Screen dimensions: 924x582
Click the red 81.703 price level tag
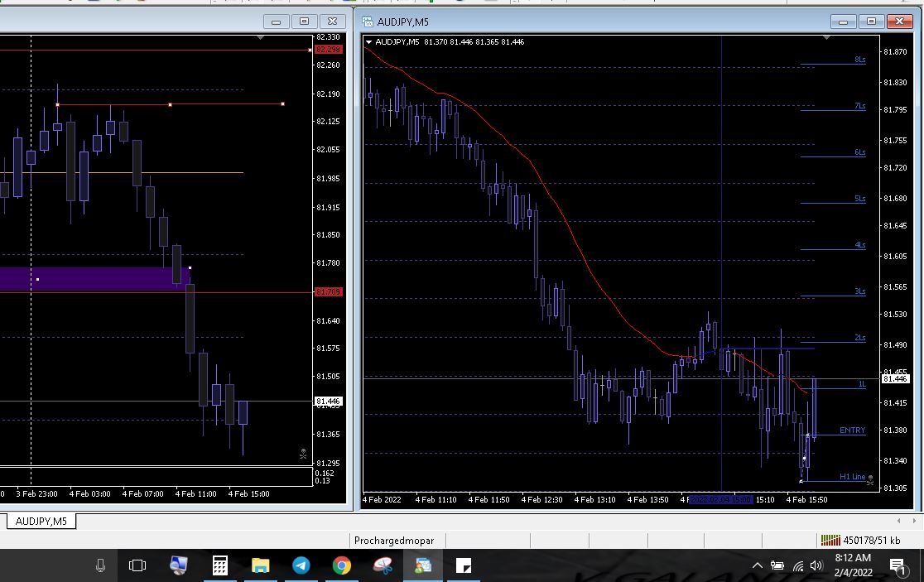(328, 292)
